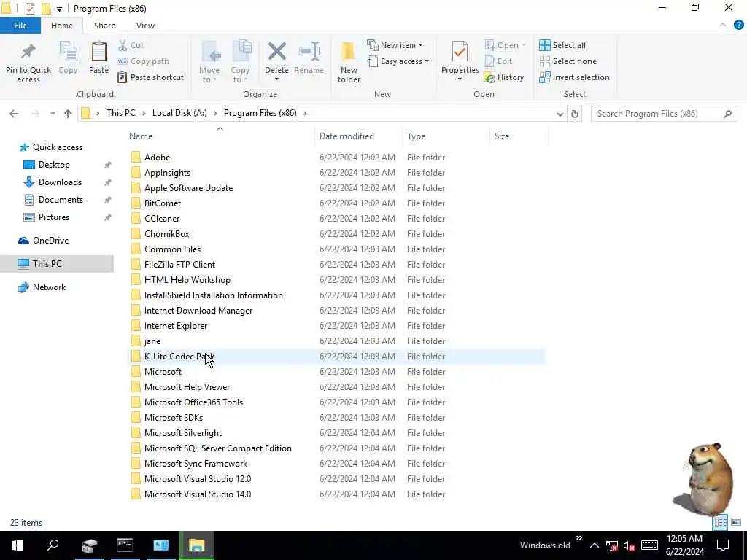Click Local Disk (A:) breadcrumb
This screenshot has width=747, height=560.
coord(179,113)
